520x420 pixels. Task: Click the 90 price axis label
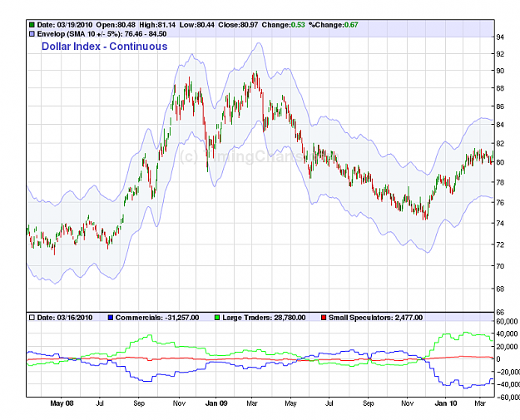point(500,71)
